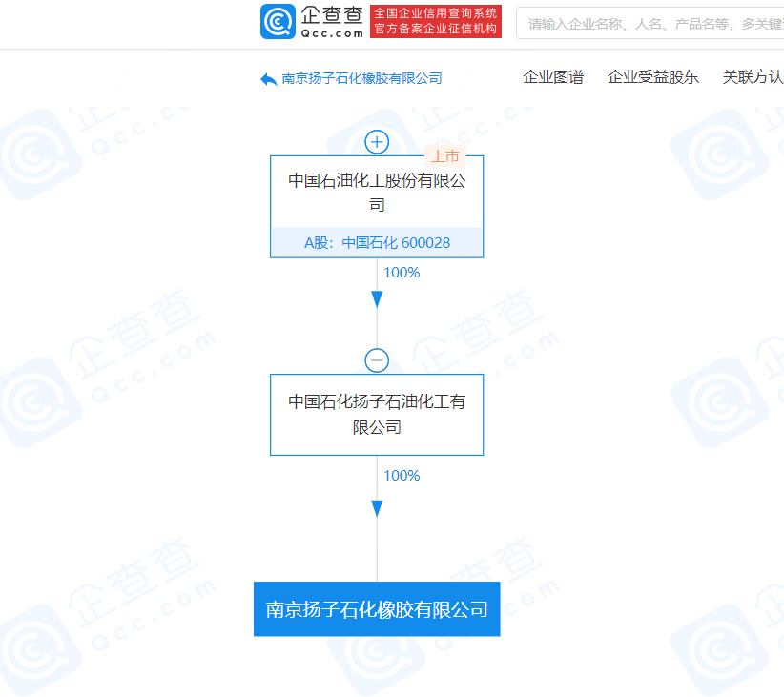Image resolution: width=784 pixels, height=697 pixels.
Task: Select the 中国石化扬子石油化工有限公司 node
Action: (x=377, y=415)
